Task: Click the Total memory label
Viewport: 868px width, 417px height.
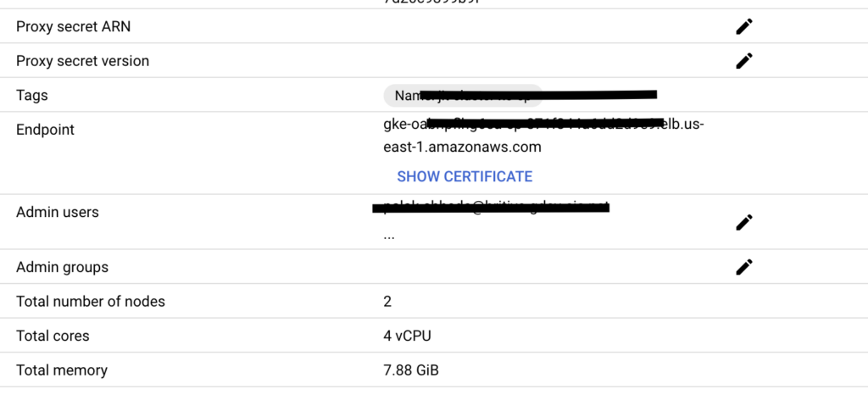Action: pyautogui.click(x=61, y=370)
